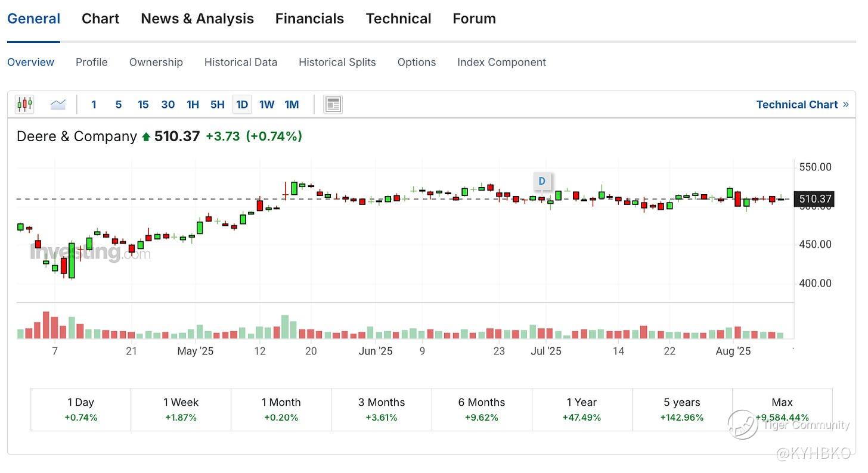The height and width of the screenshot is (473, 868).
Task: Open the Options sub-tab
Action: [417, 62]
